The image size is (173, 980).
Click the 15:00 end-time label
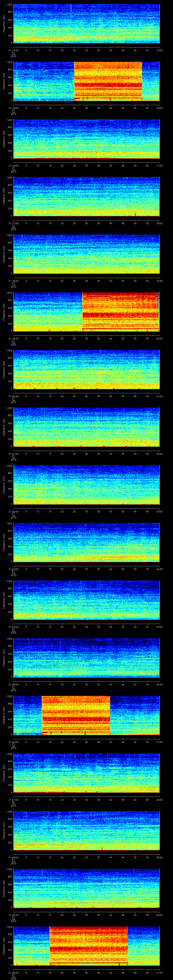[159, 50]
